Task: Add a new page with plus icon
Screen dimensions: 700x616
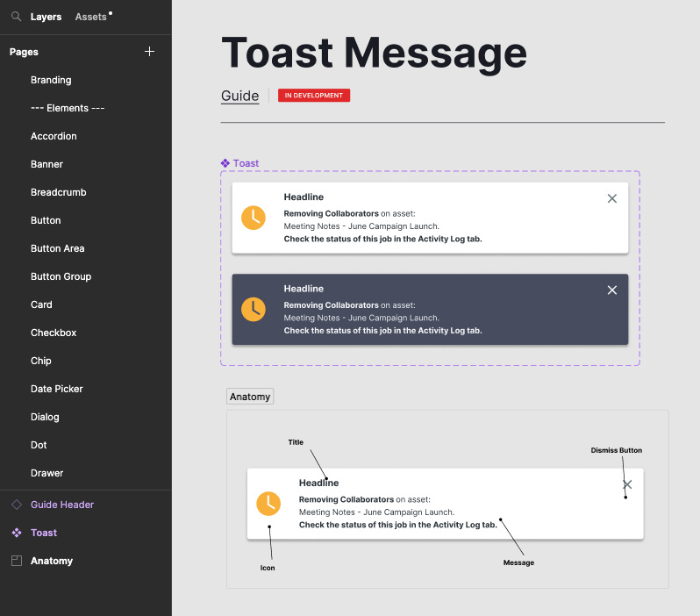Action: tap(149, 52)
